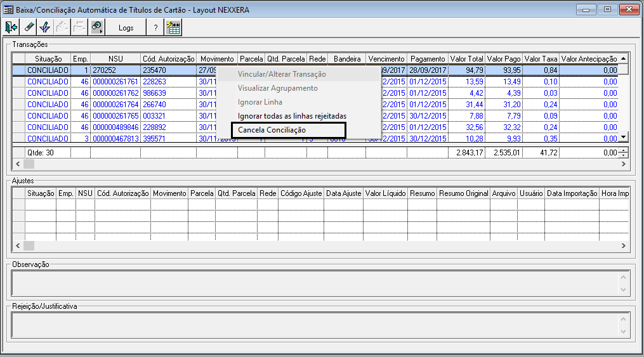The width and height of the screenshot is (644, 357).
Task: Click Movimento column header in Transações
Action: point(217,59)
